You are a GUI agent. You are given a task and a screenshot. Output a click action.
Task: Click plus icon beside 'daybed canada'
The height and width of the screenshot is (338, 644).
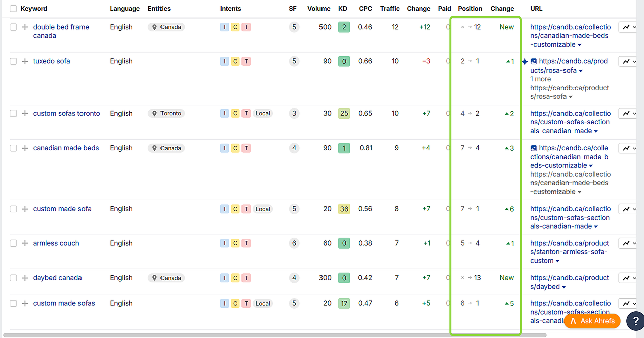(25, 278)
